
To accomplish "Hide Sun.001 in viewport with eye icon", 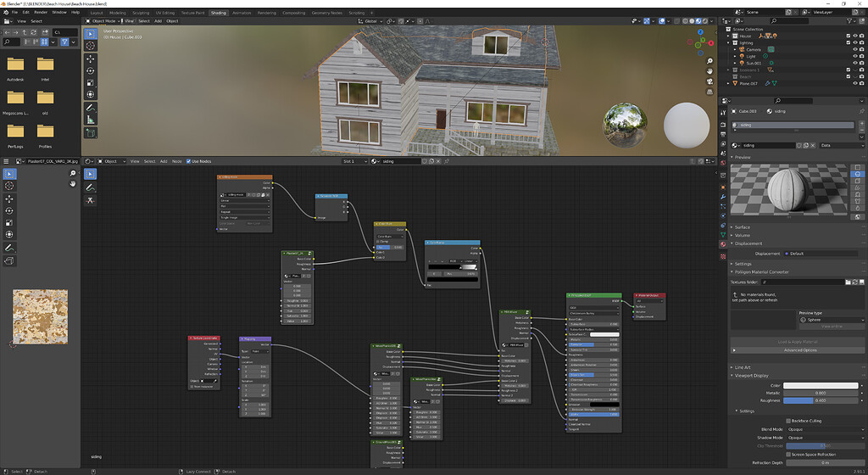I will point(854,63).
